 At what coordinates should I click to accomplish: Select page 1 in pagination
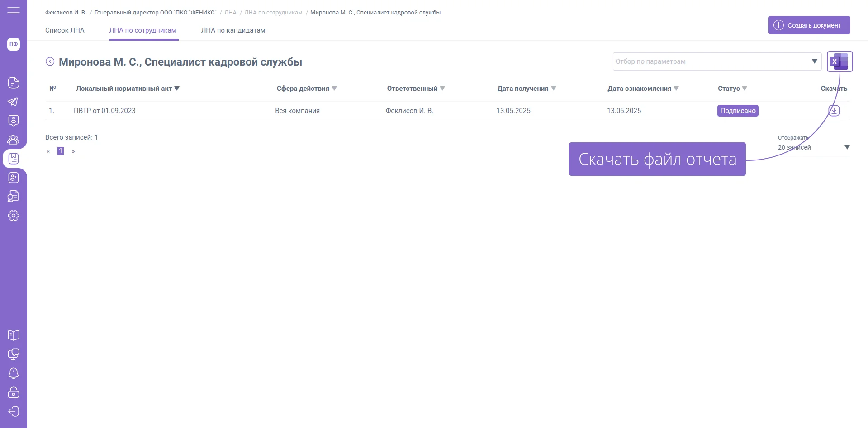pos(61,151)
